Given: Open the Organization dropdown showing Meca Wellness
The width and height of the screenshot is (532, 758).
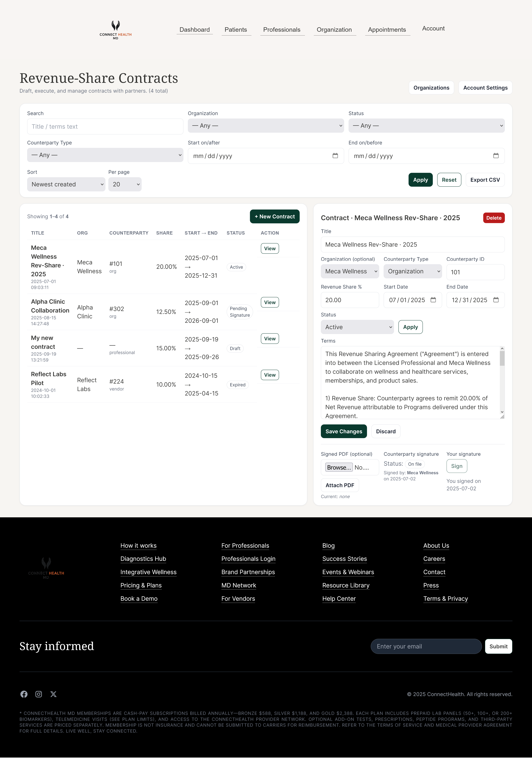Looking at the screenshot, I should point(349,271).
